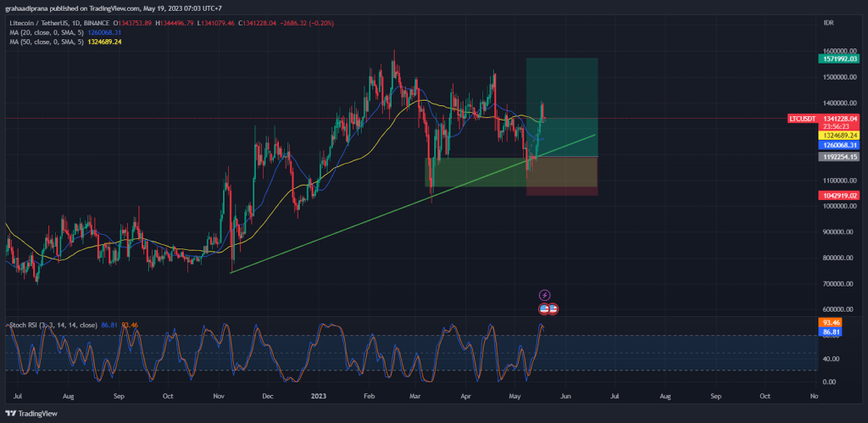Click the 600000.00 price axis label
Image resolution: width=868 pixels, height=423 pixels.
(838, 309)
